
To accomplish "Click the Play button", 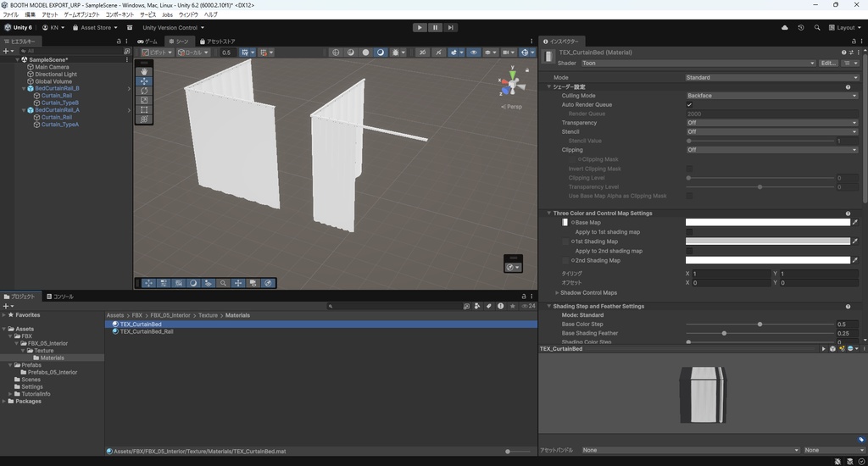I will 420,27.
